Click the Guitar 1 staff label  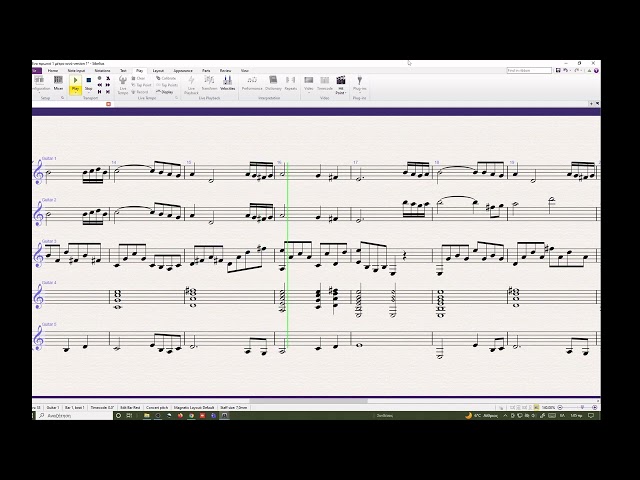[49, 158]
